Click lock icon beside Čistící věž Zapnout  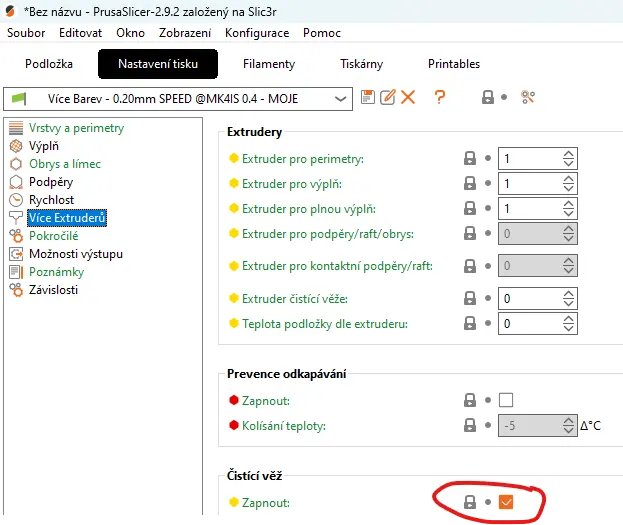click(x=470, y=502)
